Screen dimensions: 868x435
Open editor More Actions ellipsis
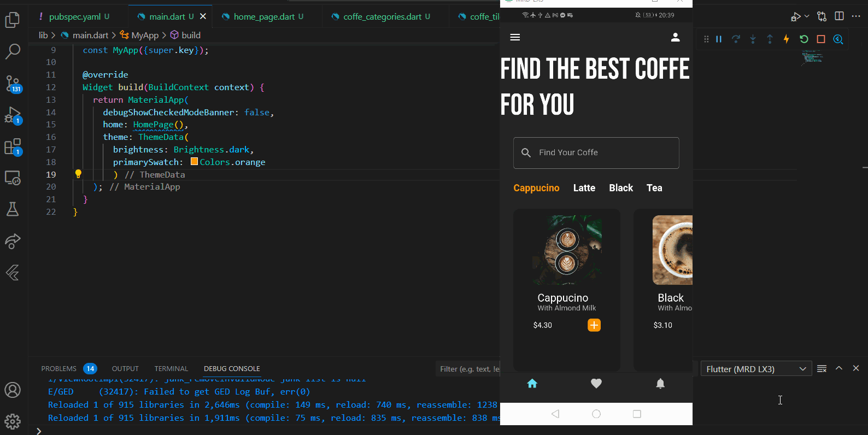(x=856, y=16)
